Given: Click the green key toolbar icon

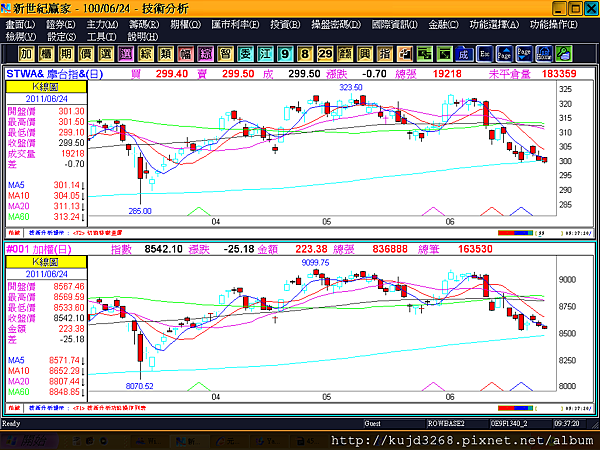Looking at the screenshot, I should tap(564, 54).
